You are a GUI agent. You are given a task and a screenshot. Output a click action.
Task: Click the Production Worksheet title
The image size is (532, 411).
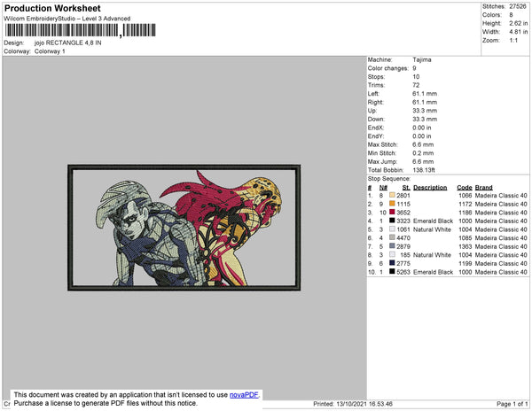pyautogui.click(x=52, y=8)
